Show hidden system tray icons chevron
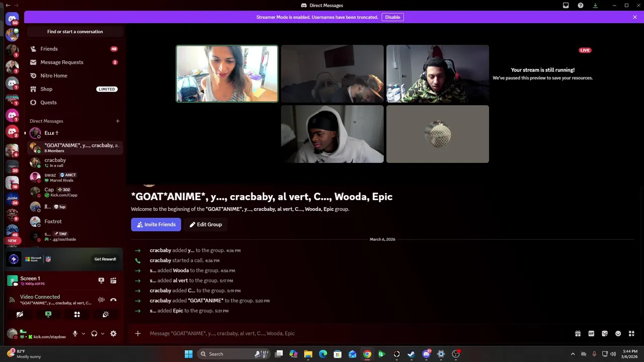This screenshot has height=362, width=644. (573, 354)
